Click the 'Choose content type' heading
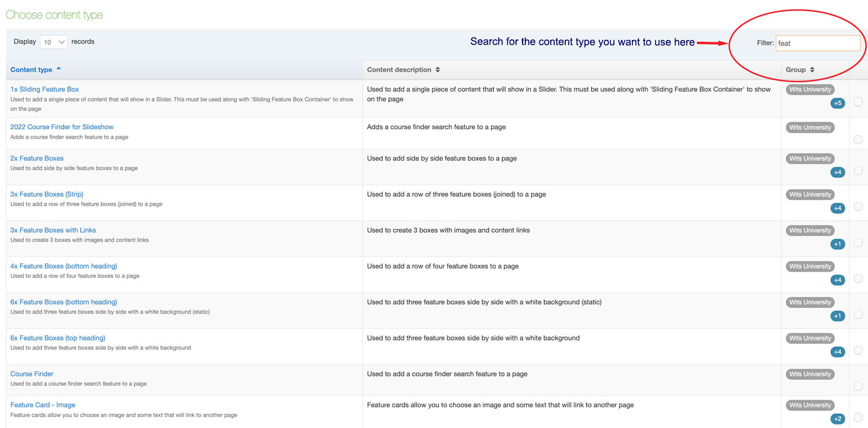The image size is (868, 428). (54, 15)
